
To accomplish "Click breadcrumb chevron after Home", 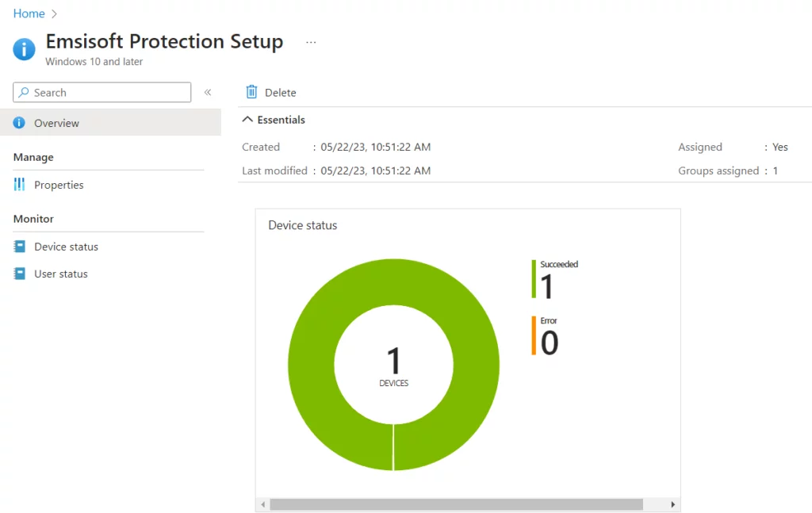I will coord(54,14).
